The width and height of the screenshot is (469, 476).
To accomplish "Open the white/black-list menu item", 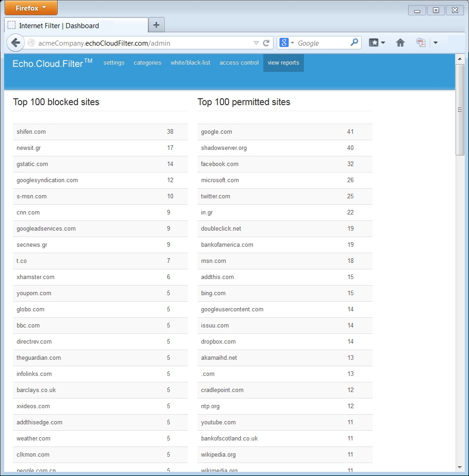I will tap(190, 63).
